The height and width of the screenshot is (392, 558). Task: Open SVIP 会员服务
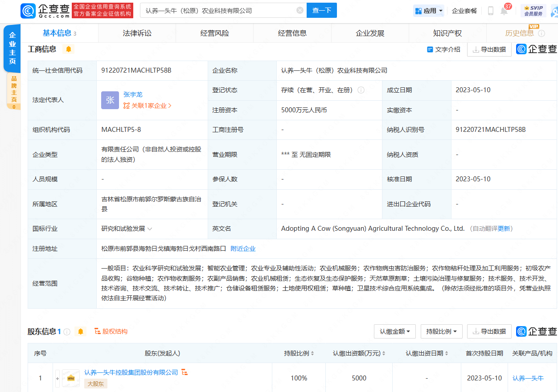tap(533, 11)
